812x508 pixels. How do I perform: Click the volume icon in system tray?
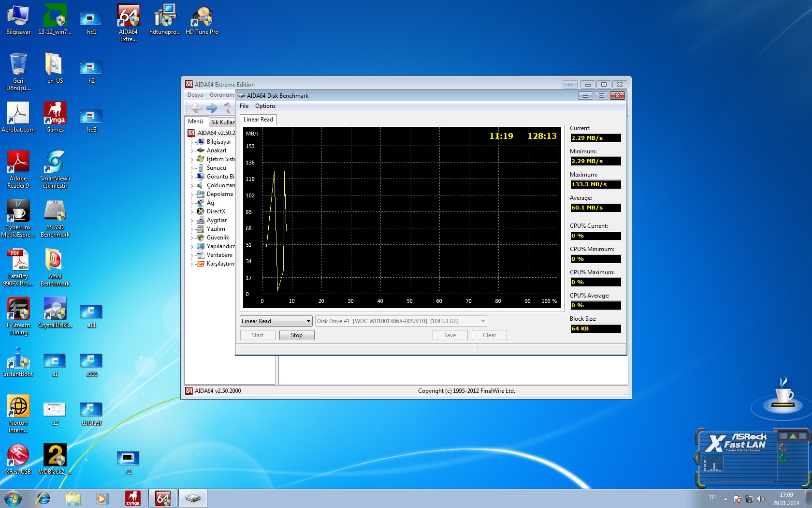click(761, 499)
